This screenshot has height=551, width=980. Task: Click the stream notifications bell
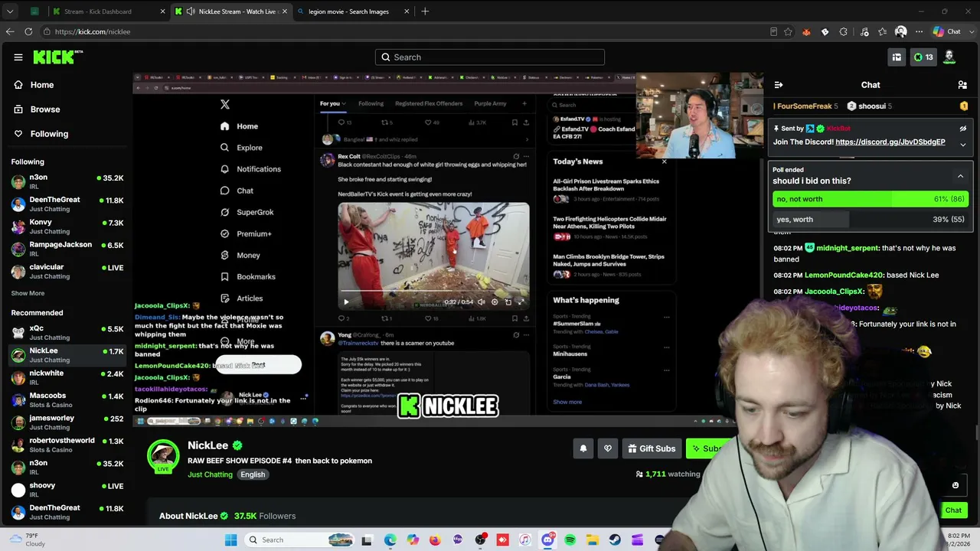tap(583, 448)
